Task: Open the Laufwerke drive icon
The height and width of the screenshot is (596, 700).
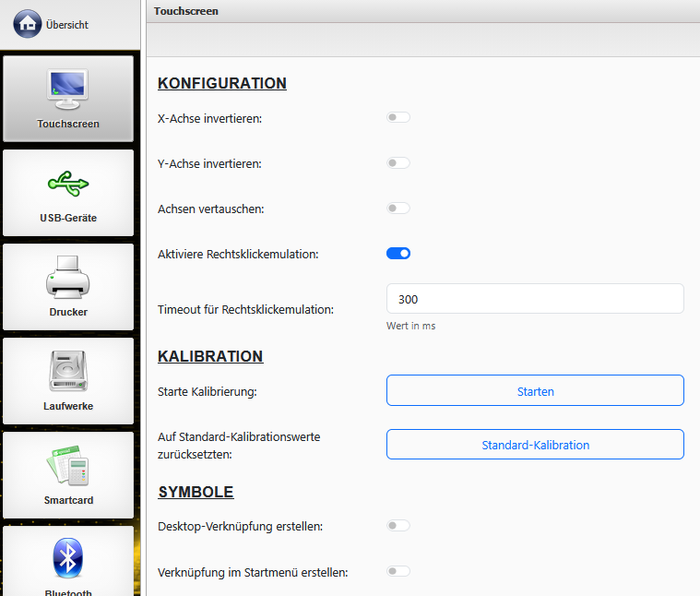Action: 67,371
